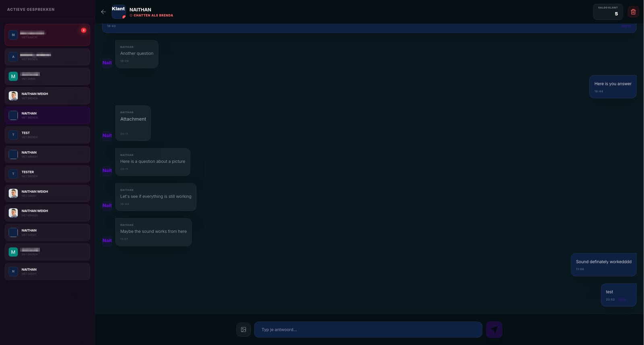
Task: Focus the 'Typ je antwoord...' reply field
Action: pos(368,330)
